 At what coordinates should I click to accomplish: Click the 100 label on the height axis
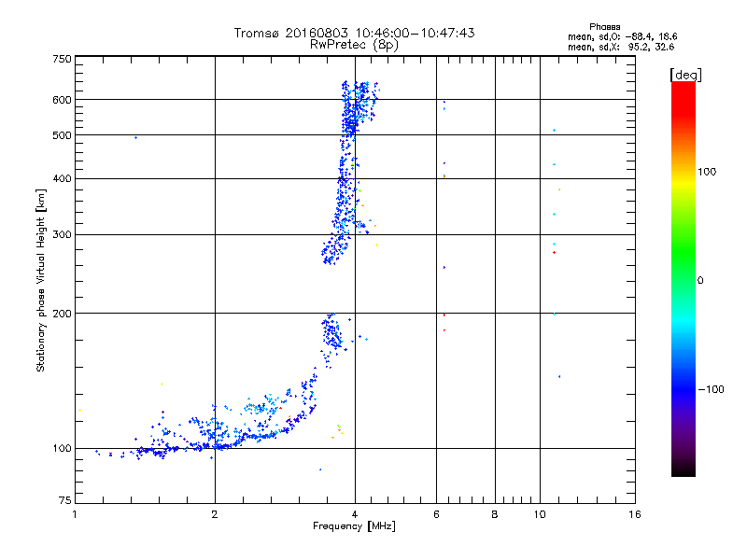62,448
